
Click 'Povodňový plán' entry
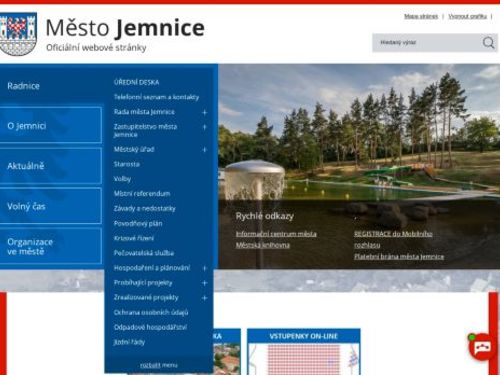138,223
